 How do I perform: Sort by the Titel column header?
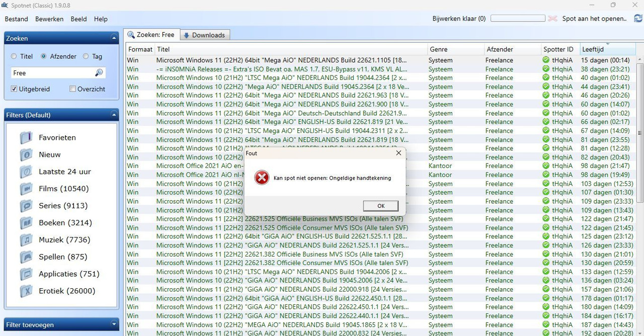[x=290, y=49]
